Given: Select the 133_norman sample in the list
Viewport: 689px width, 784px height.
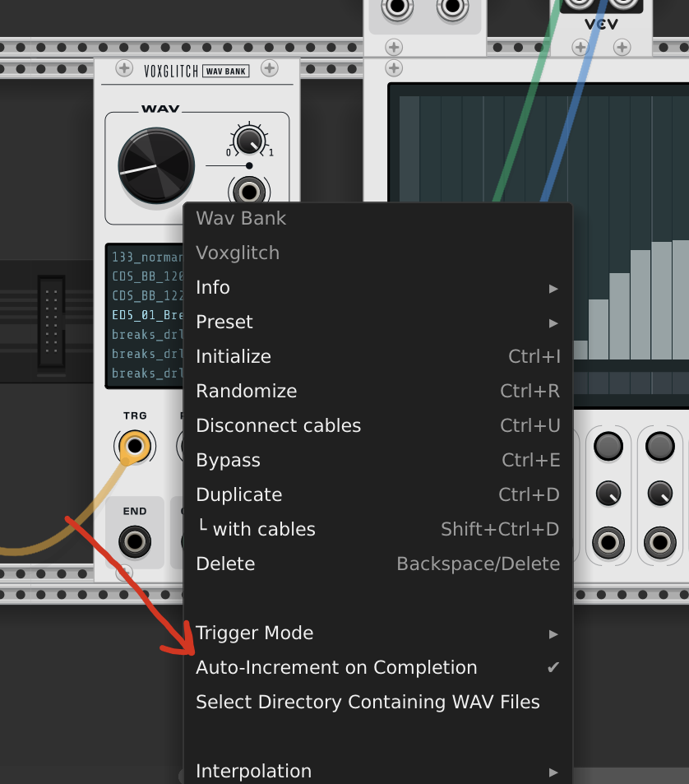Looking at the screenshot, I should pos(146,257).
